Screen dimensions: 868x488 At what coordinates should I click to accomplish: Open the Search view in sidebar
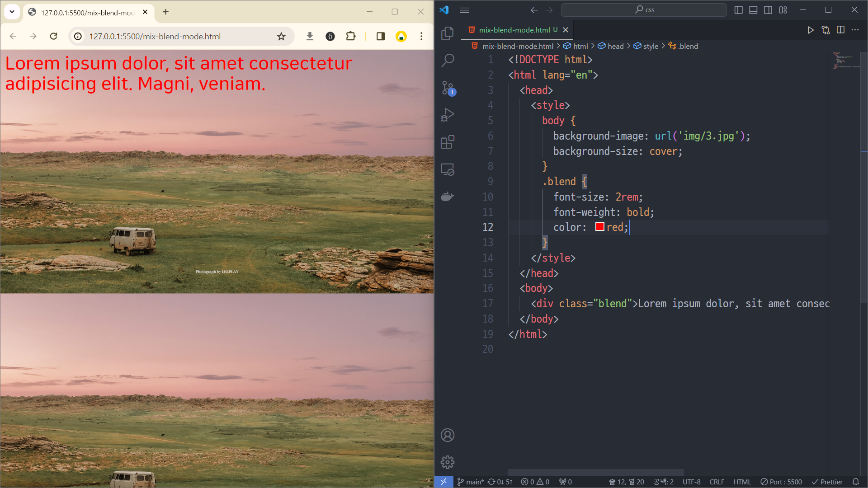(x=447, y=60)
